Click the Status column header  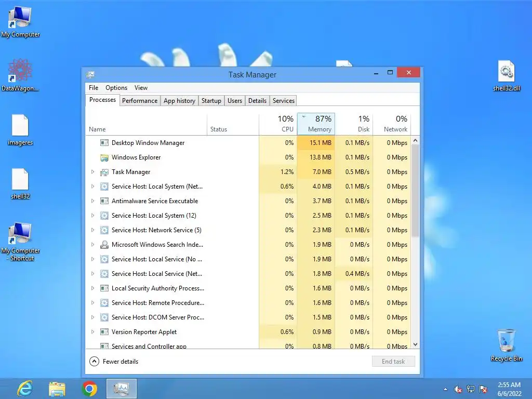[x=233, y=124]
